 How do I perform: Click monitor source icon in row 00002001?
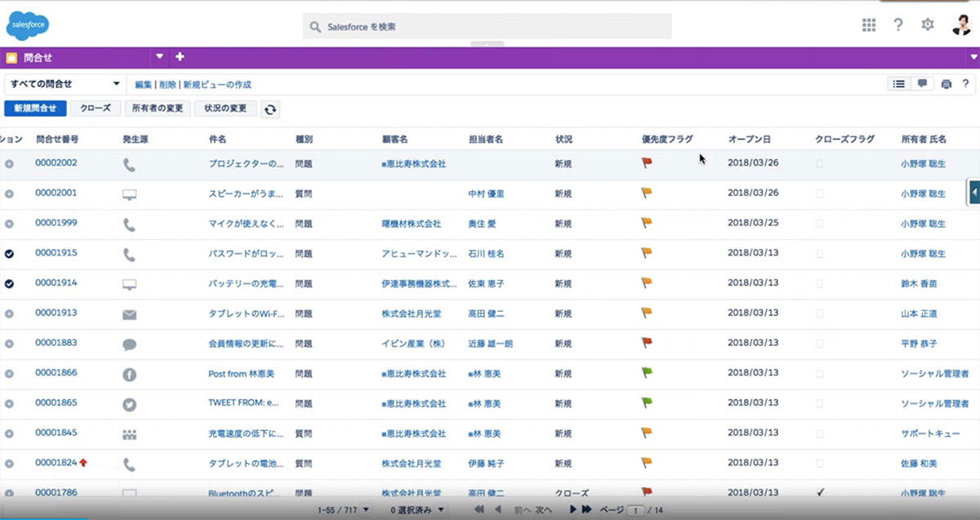point(129,195)
